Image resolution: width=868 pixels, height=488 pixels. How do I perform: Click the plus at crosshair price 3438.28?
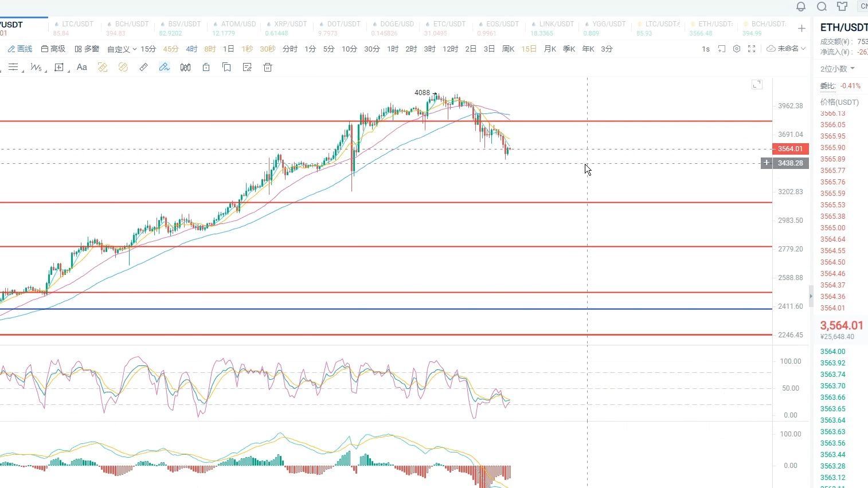point(767,163)
